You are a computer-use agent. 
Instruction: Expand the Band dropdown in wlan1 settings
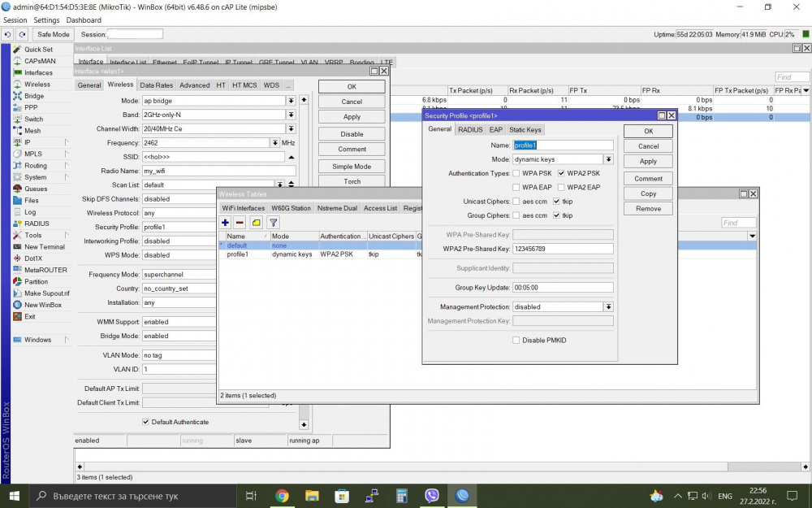pos(291,115)
